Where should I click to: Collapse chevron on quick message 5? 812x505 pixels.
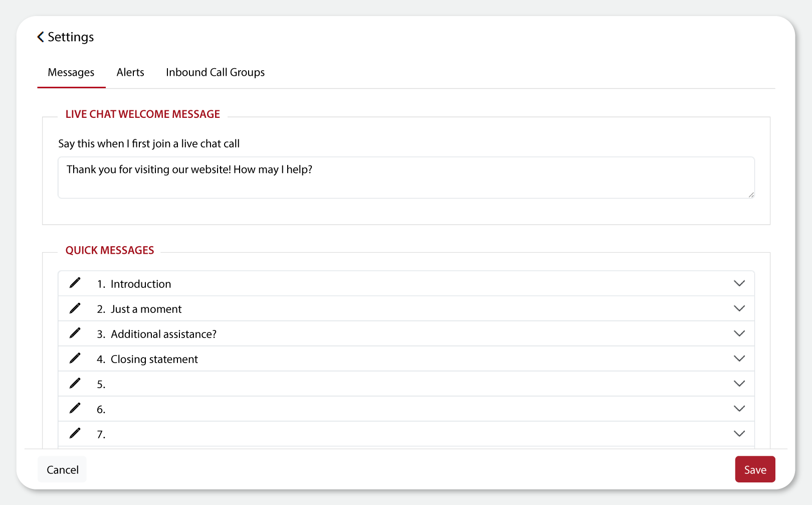(739, 383)
